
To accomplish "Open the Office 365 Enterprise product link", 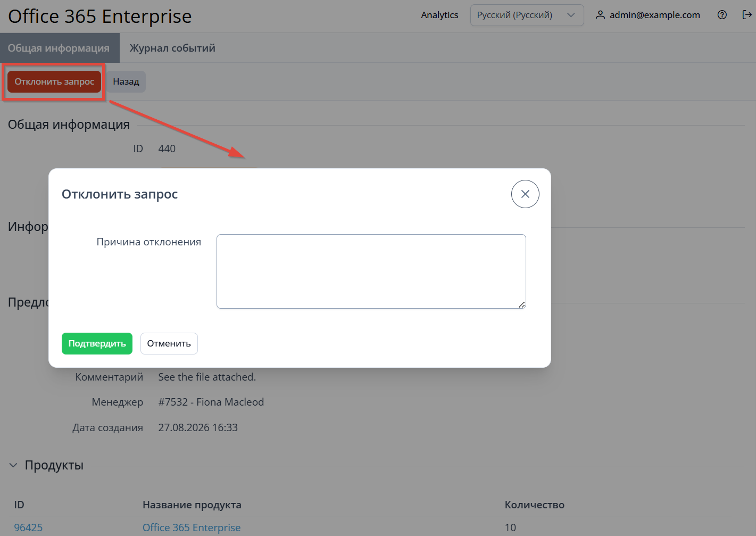I will click(192, 527).
